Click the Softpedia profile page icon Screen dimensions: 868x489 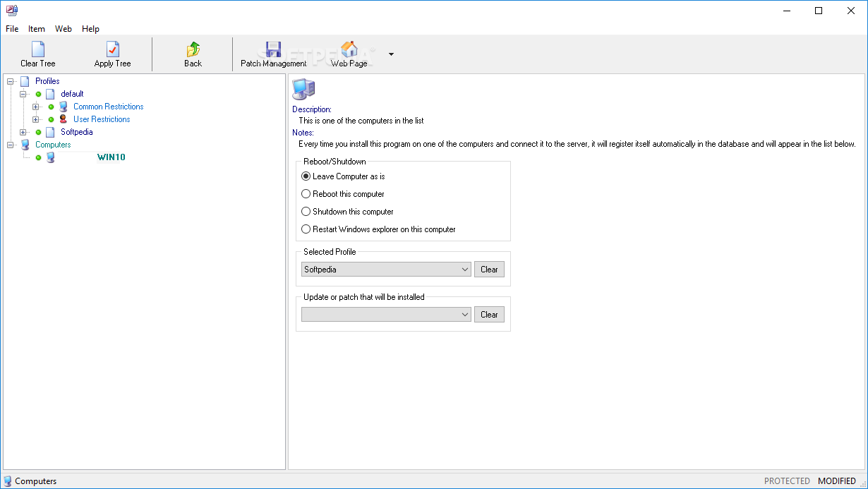50,132
